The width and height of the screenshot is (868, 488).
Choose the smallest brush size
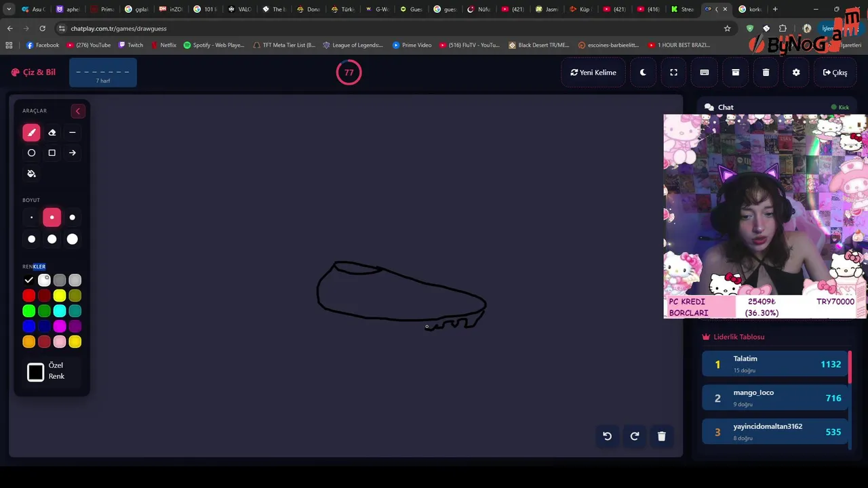click(31, 218)
